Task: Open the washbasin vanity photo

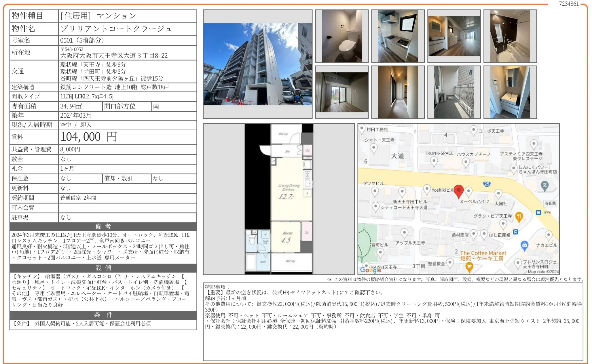Action: coord(510,92)
